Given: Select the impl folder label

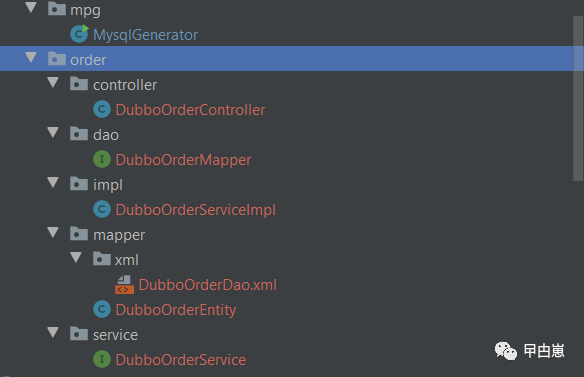Looking at the screenshot, I should [108, 185].
